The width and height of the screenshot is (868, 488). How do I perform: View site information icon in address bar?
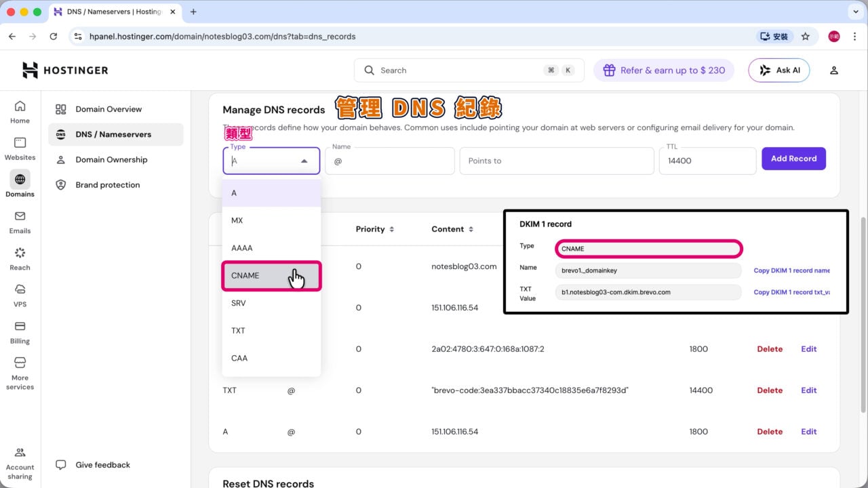(x=78, y=37)
